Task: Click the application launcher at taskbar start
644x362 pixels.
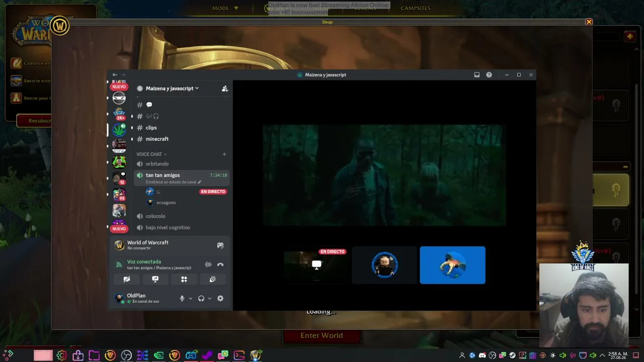Action: click(8, 355)
